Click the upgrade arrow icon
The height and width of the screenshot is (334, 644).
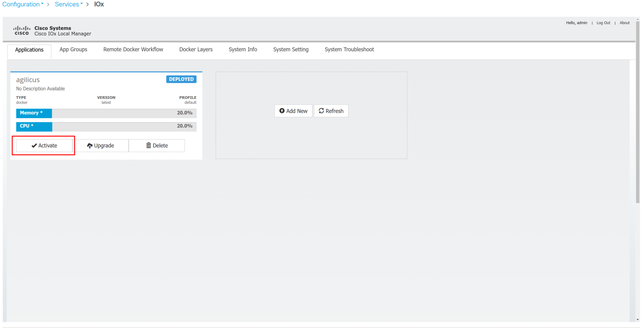coord(90,145)
